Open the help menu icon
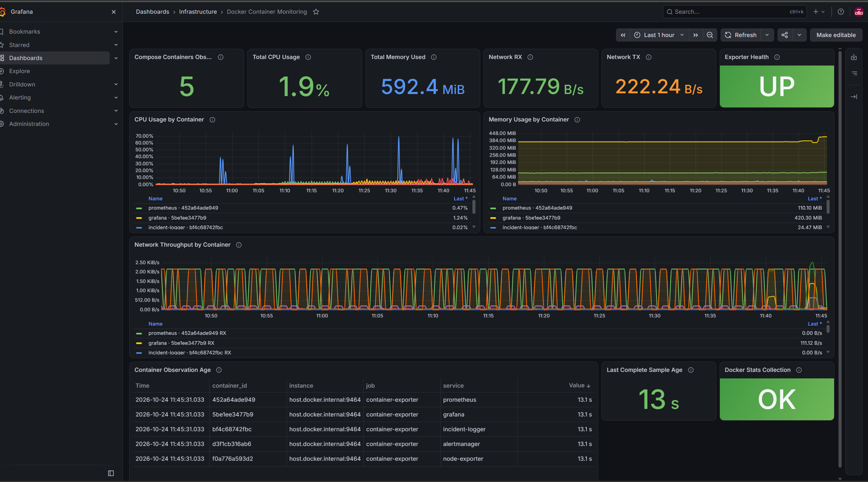The width and height of the screenshot is (868, 482). [x=841, y=12]
